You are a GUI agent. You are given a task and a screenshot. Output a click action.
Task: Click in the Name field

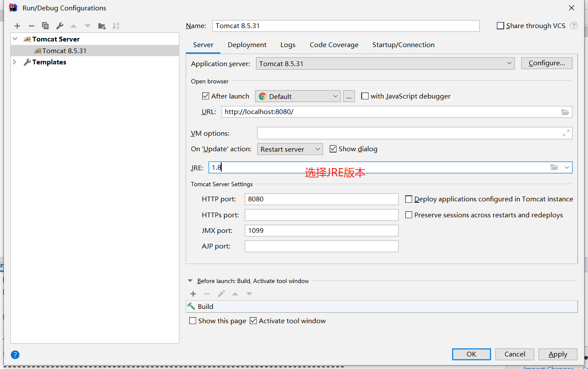346,26
